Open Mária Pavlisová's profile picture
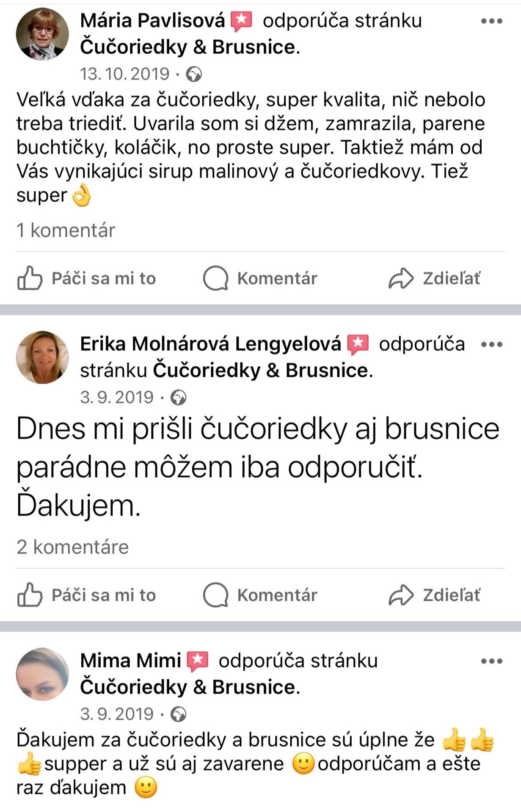Image resolution: width=521 pixels, height=812 pixels. pyautogui.click(x=42, y=34)
